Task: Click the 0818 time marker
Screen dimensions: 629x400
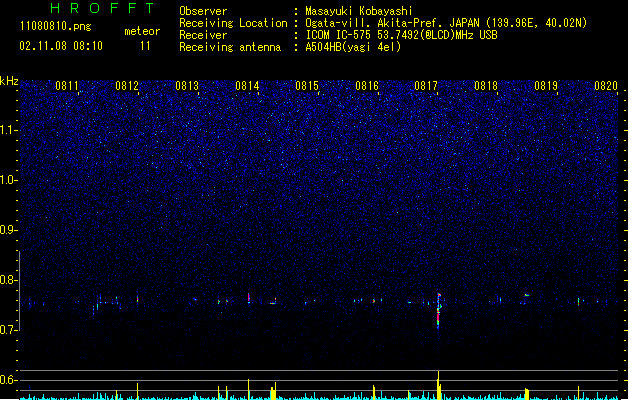Action: pyautogui.click(x=486, y=86)
